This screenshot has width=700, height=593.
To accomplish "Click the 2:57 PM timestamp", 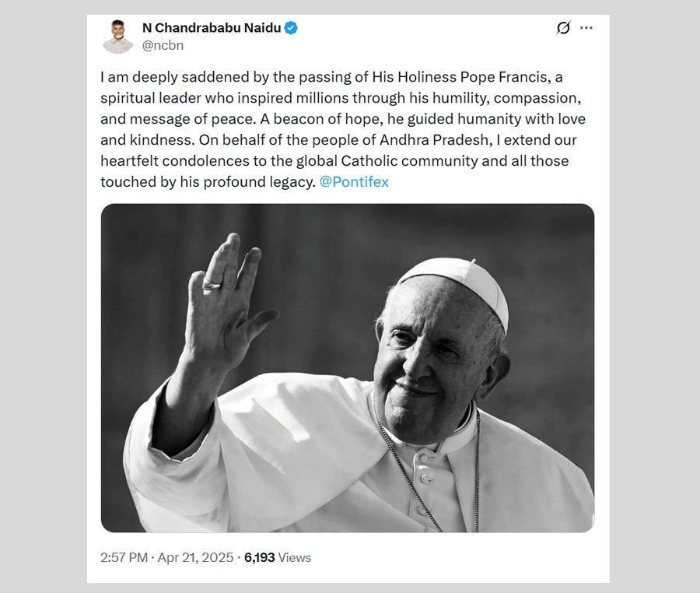I will coord(124,557).
